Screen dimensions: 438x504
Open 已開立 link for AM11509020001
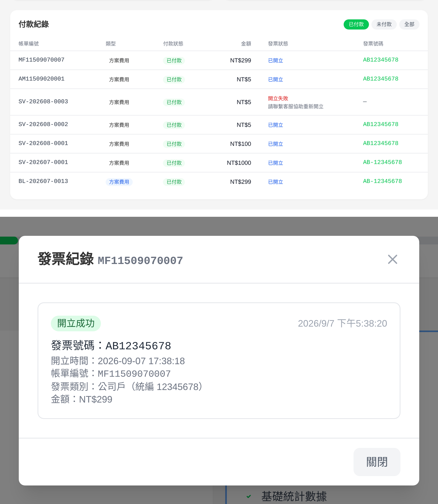coord(276,80)
